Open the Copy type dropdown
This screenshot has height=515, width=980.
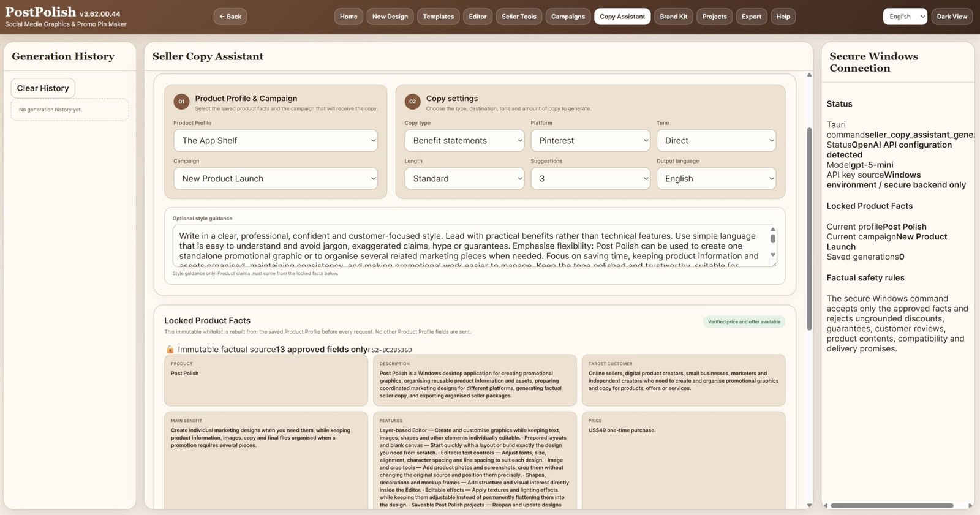[464, 140]
